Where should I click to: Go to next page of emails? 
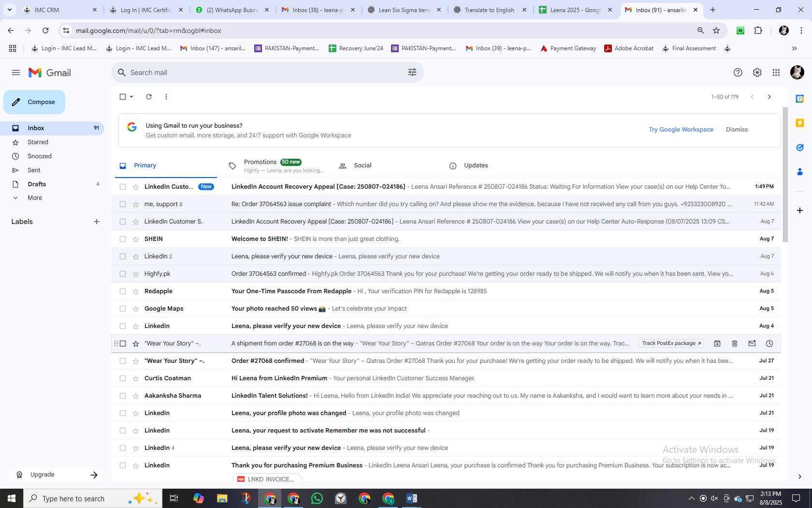(769, 97)
